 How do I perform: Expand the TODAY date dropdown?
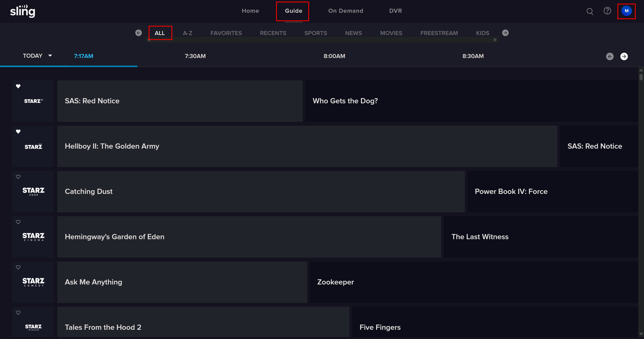click(x=38, y=56)
